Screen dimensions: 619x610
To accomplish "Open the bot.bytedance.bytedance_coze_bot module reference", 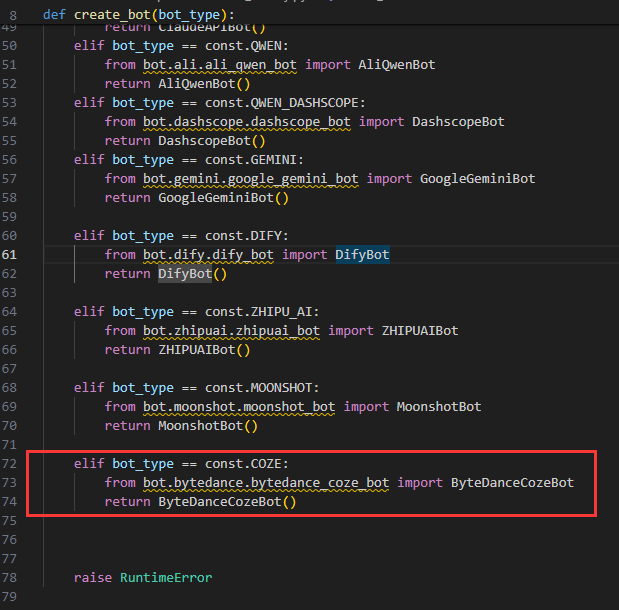I will point(266,483).
